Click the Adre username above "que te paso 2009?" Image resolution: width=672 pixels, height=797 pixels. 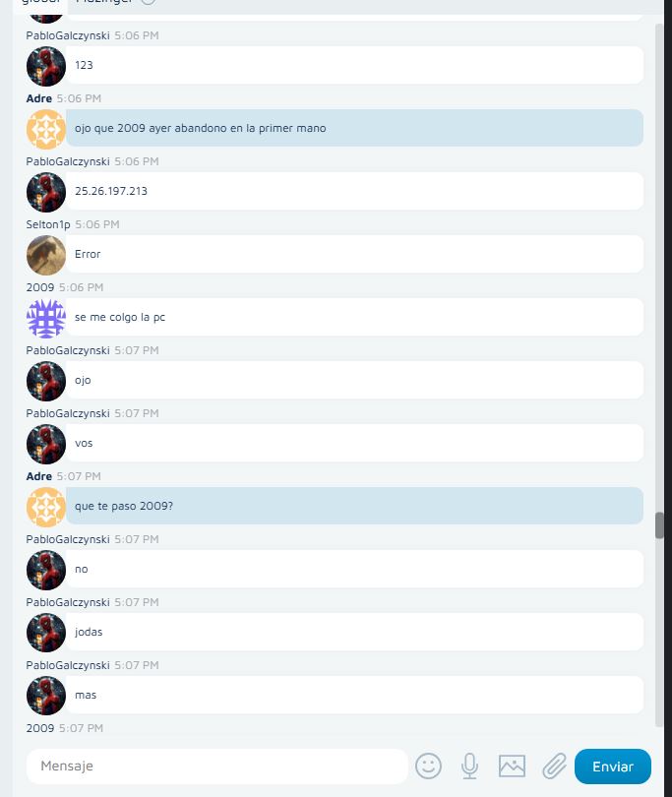coord(39,476)
